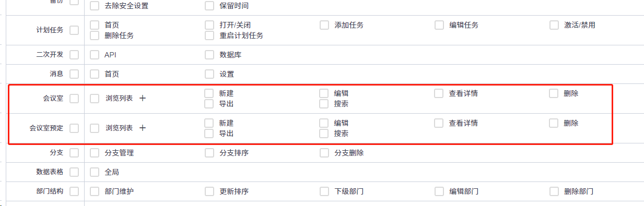Viewport: 644px width, 206px height.
Task: Check the 消息 设置 checkbox
Action: tap(209, 74)
